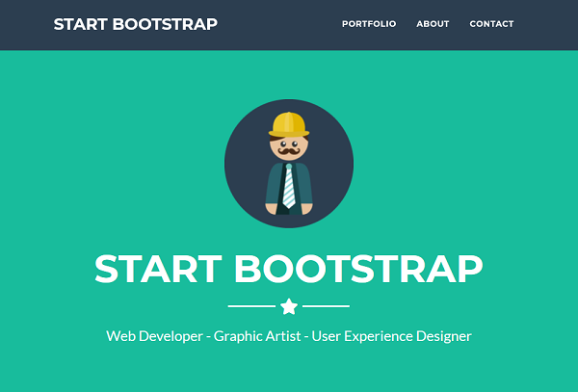Open the Contact nav link
Screen dimensions: 578x392
491,24
